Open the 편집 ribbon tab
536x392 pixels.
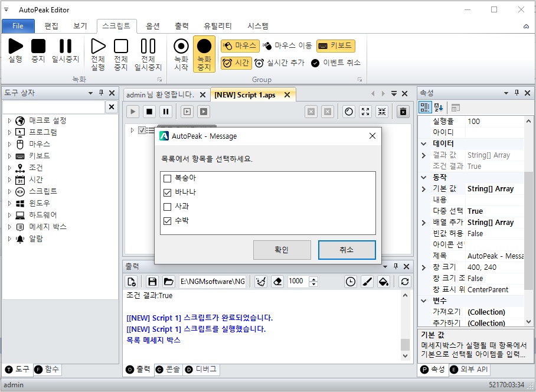[51, 26]
